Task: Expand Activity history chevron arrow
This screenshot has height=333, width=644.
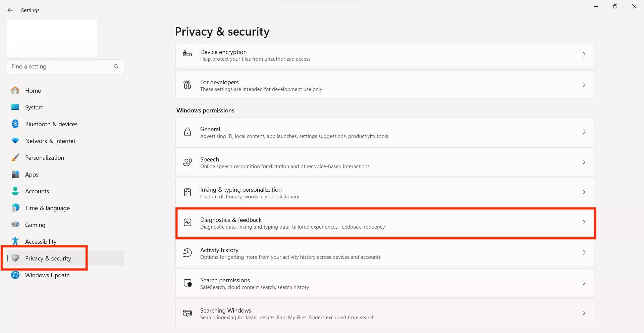Action: [x=584, y=253]
